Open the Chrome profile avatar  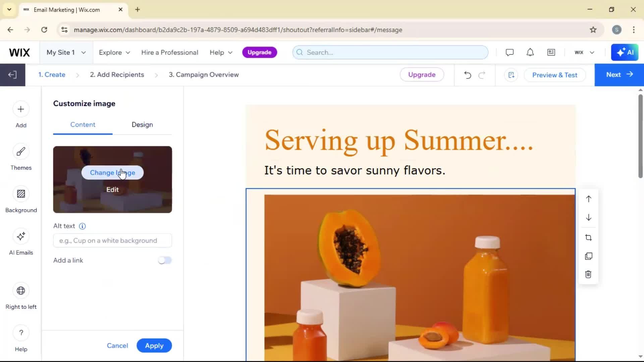(x=616, y=30)
